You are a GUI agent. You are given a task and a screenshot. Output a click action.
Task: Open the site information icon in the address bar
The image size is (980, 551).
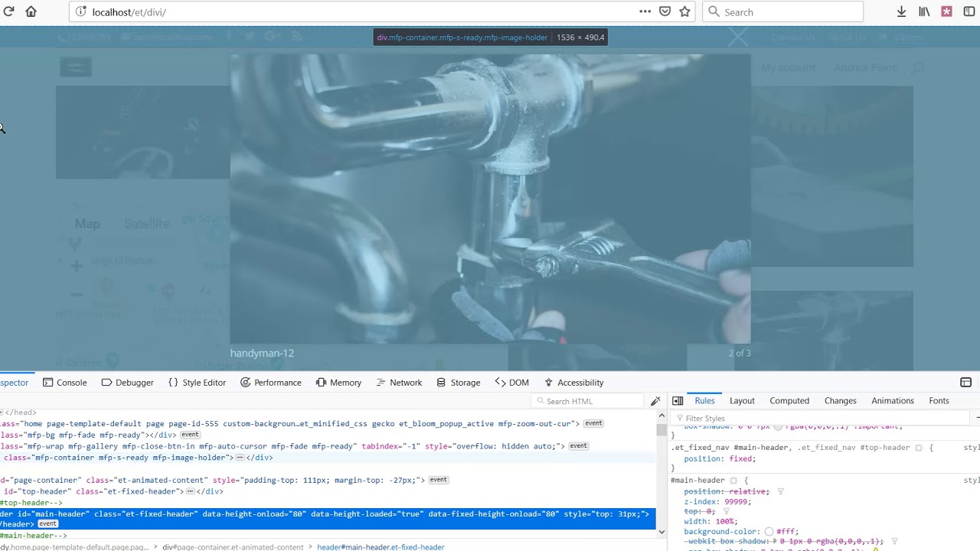81,12
